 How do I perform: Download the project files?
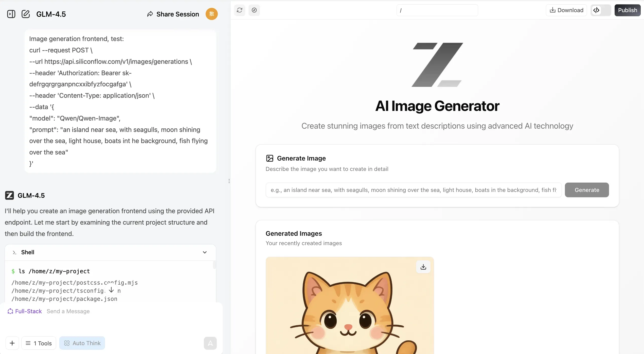click(x=566, y=10)
